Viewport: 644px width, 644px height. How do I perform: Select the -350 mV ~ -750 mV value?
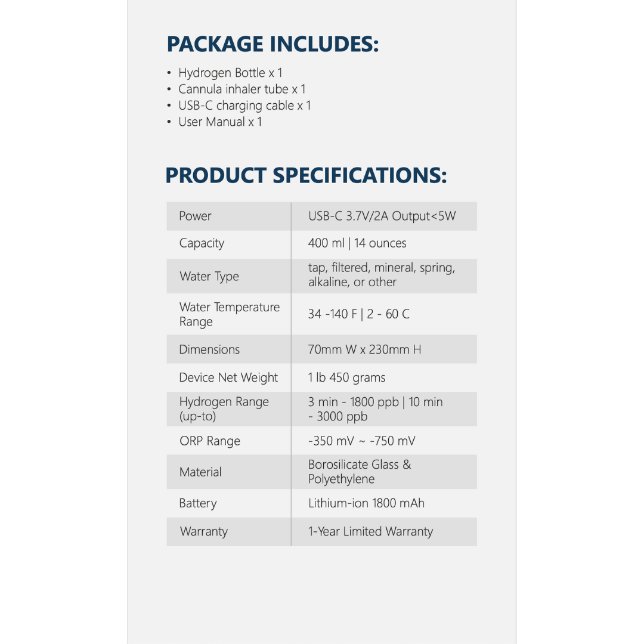pos(361,441)
